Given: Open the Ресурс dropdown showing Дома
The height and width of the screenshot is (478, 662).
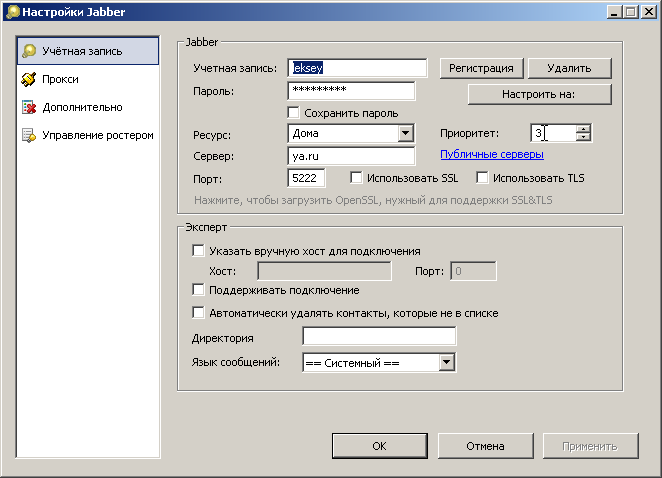Looking at the screenshot, I should (x=405, y=133).
